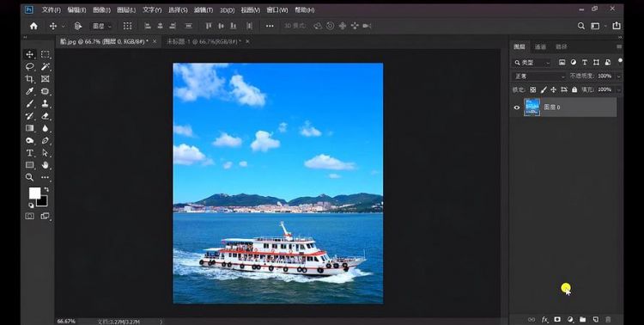Viewport: 644px width, 325px height.
Task: Select the Dodge tool
Action: click(x=29, y=141)
